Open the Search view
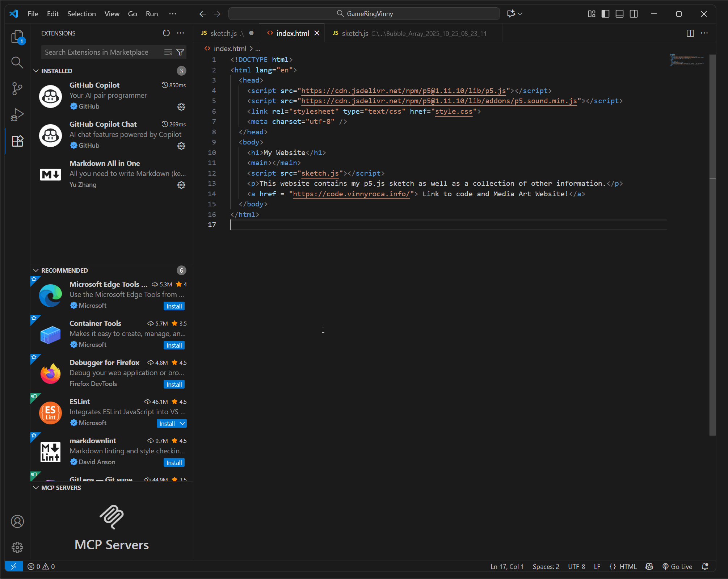The width and height of the screenshot is (728, 579). pos(17,62)
